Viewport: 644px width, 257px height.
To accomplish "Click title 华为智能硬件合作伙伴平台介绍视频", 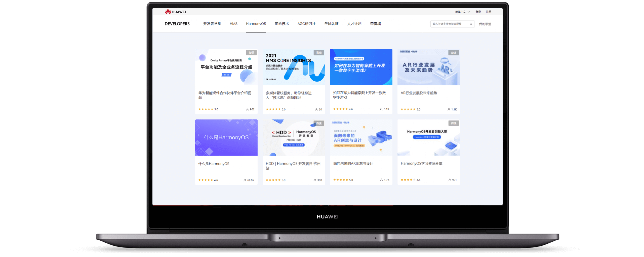I will click(225, 95).
